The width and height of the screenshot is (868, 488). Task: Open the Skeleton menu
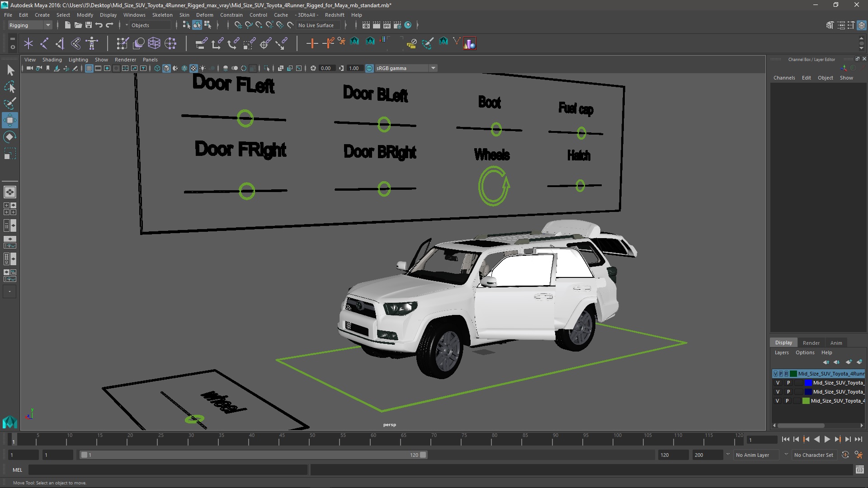[x=162, y=15]
